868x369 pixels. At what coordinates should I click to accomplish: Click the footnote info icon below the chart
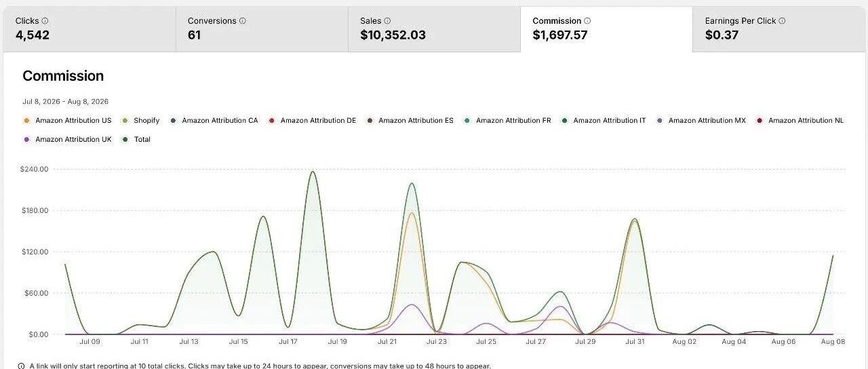(22, 366)
